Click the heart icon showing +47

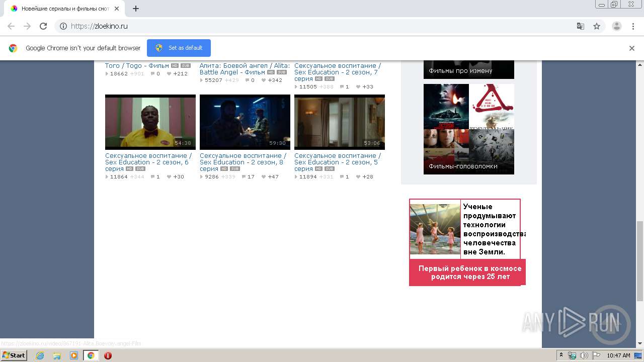coord(264,177)
